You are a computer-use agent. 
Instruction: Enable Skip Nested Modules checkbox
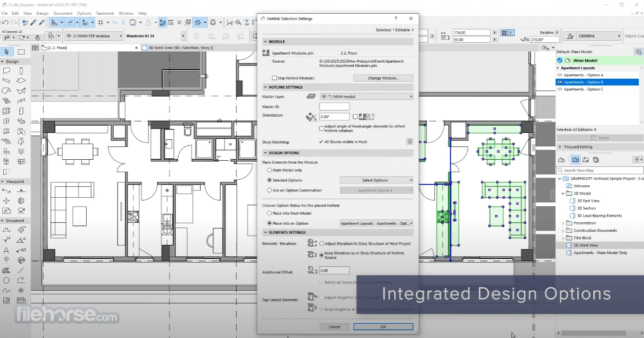[274, 78]
